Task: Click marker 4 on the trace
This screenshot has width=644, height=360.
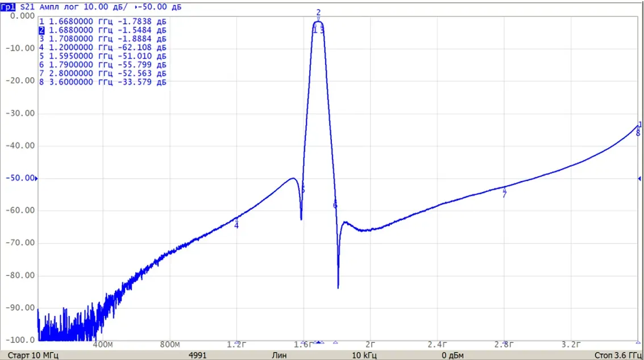Action: click(236, 224)
